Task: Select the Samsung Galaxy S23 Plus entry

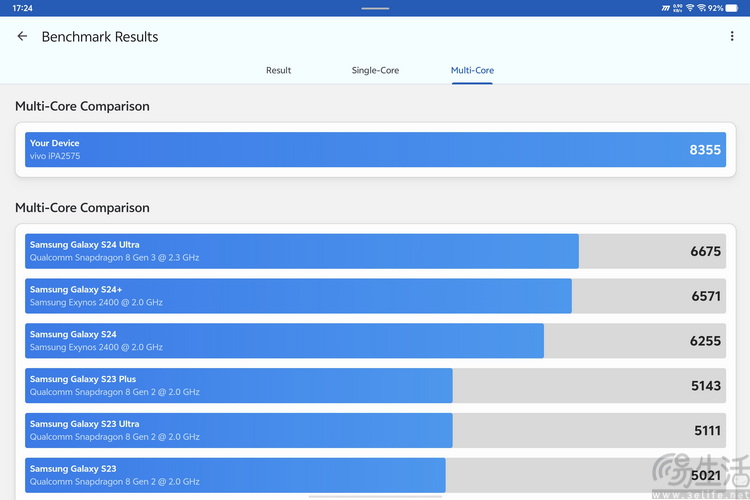Action: [x=375, y=386]
